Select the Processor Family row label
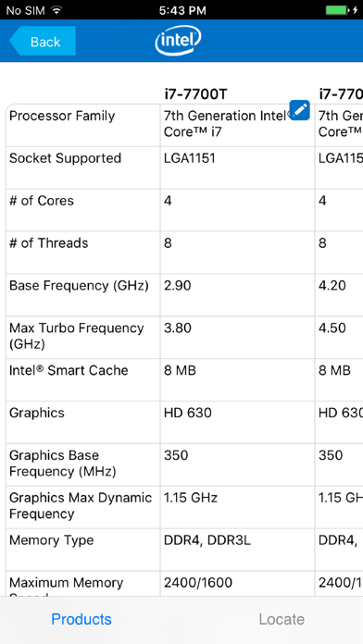363x644 pixels. pyautogui.click(x=62, y=116)
